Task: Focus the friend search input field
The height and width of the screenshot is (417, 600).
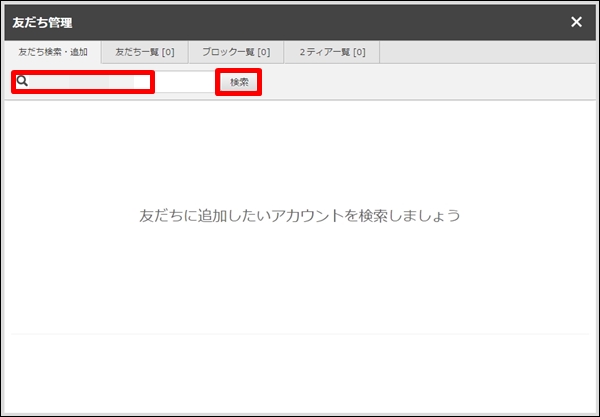Action: [x=115, y=81]
